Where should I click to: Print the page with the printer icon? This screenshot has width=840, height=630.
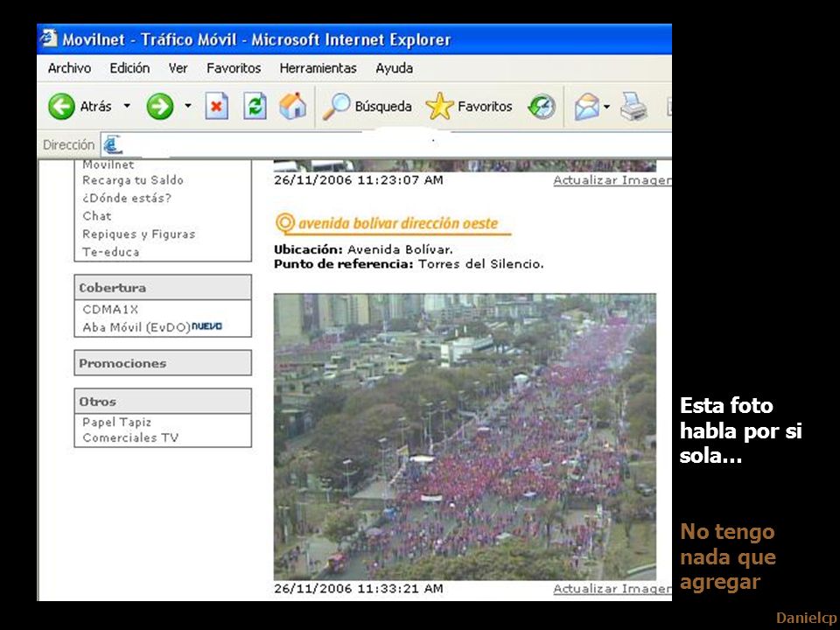[633, 106]
